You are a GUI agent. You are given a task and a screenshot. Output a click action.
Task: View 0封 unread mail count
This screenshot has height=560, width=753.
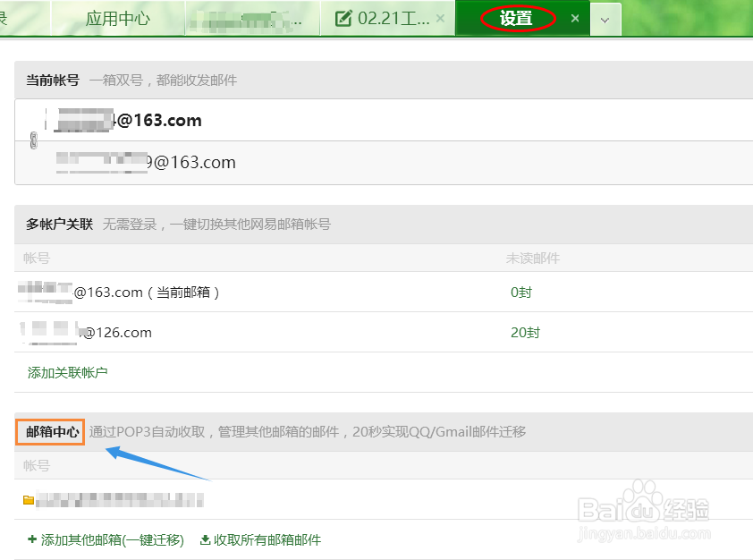coord(521,292)
